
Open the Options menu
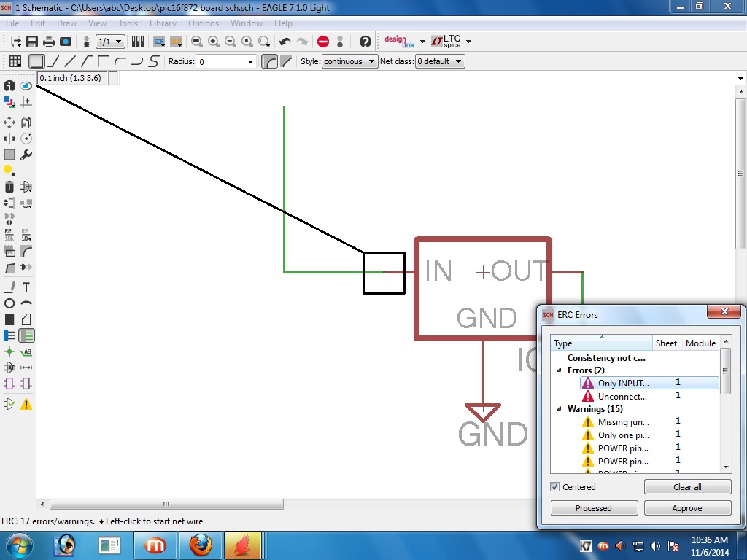click(204, 23)
